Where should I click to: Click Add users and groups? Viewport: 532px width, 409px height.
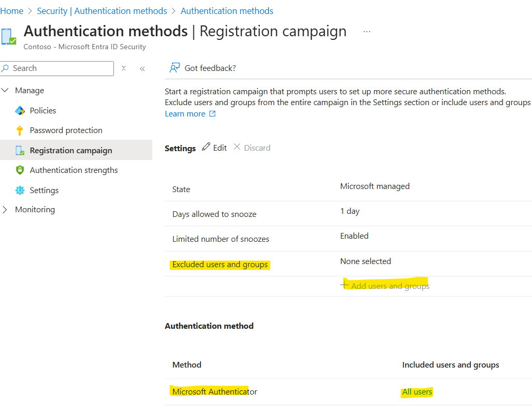click(x=385, y=286)
